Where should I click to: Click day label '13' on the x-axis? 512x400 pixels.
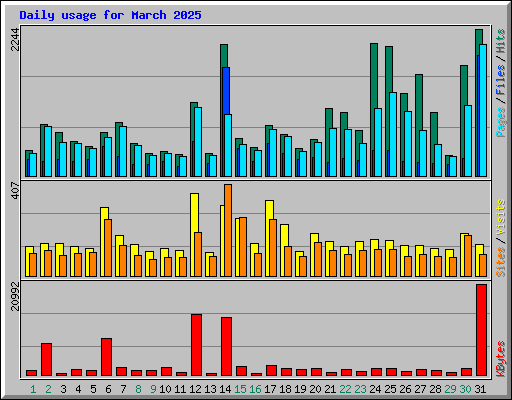click(x=210, y=389)
